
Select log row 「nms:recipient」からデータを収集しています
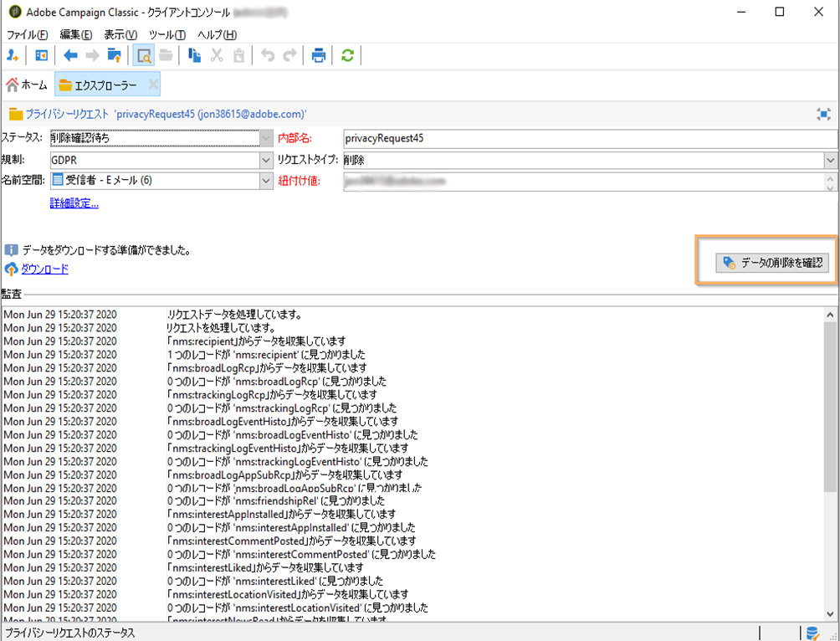(412, 341)
